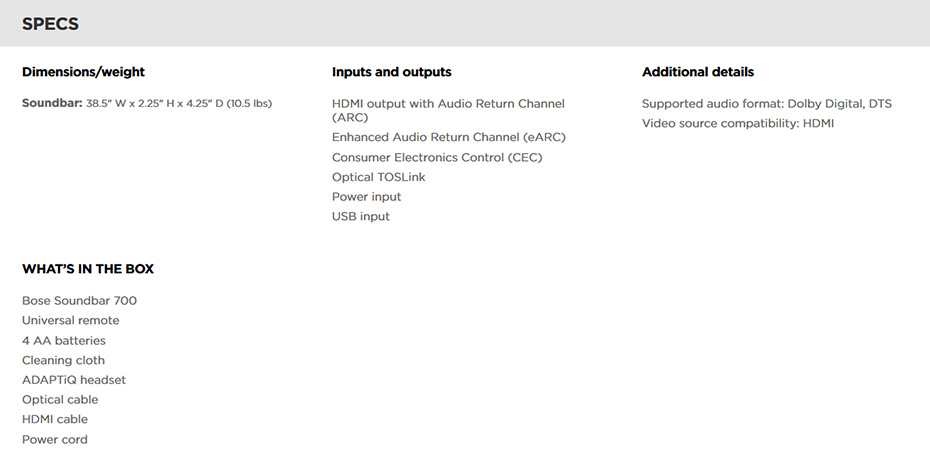Select the Inputs and outputs heading
The image size is (930, 466).
391,72
